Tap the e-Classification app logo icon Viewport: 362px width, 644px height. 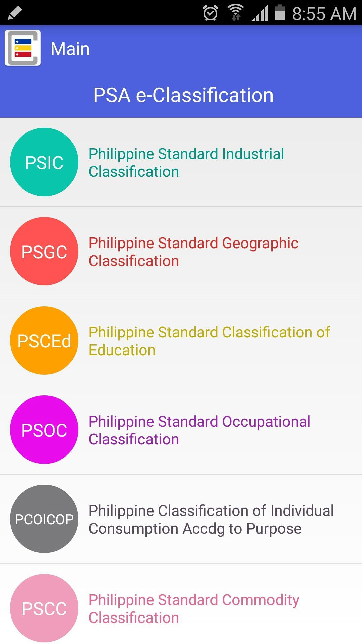[23, 48]
